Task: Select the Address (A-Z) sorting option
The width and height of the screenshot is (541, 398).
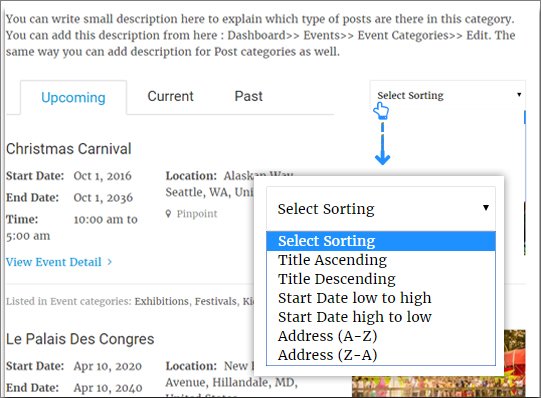Action: (x=381, y=336)
